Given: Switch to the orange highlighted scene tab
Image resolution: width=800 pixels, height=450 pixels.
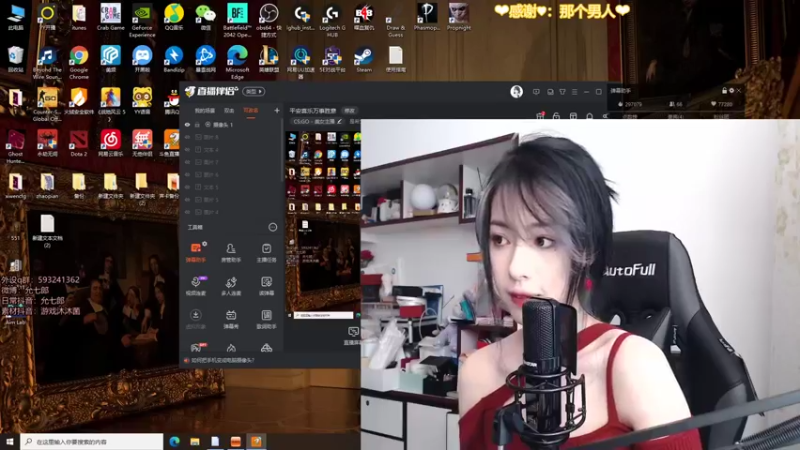Looking at the screenshot, I should point(251,111).
